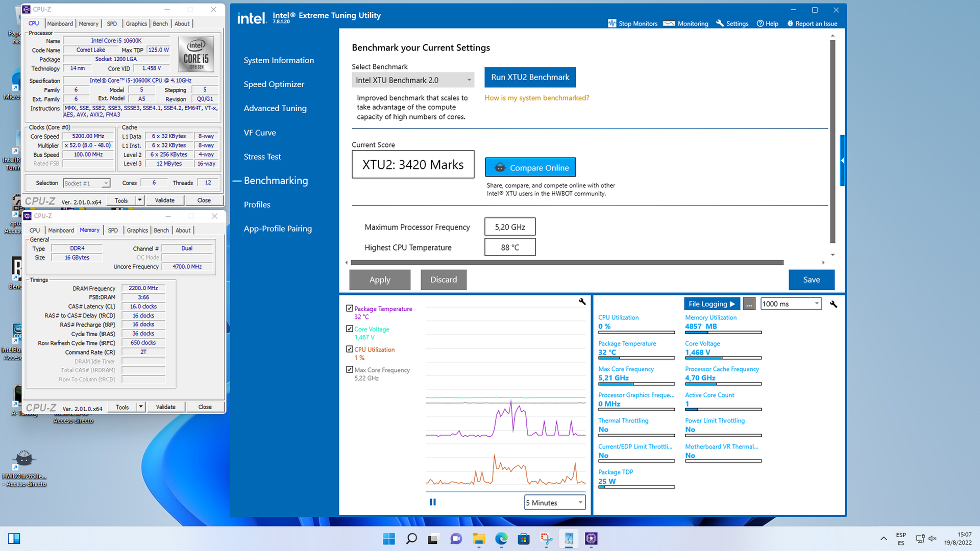Open the Select Benchmark dropdown
The height and width of the screenshot is (551, 980).
tap(413, 80)
